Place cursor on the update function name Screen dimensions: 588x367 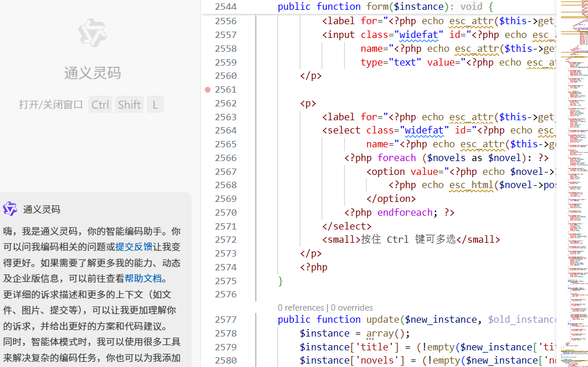(x=383, y=320)
